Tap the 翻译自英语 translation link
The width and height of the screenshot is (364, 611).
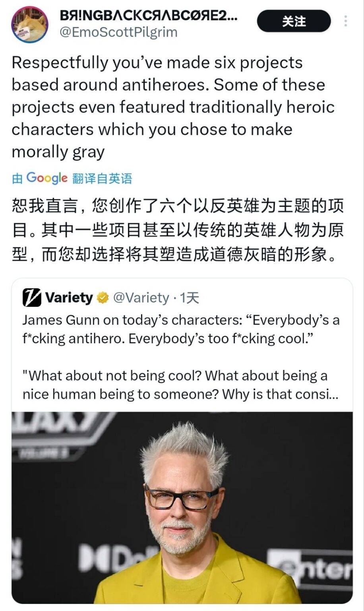(102, 178)
